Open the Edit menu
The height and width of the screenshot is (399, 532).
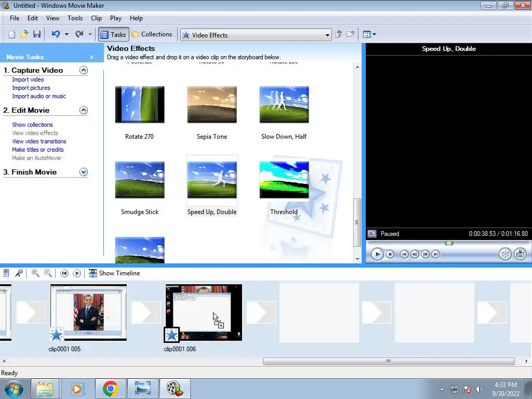[x=33, y=18]
